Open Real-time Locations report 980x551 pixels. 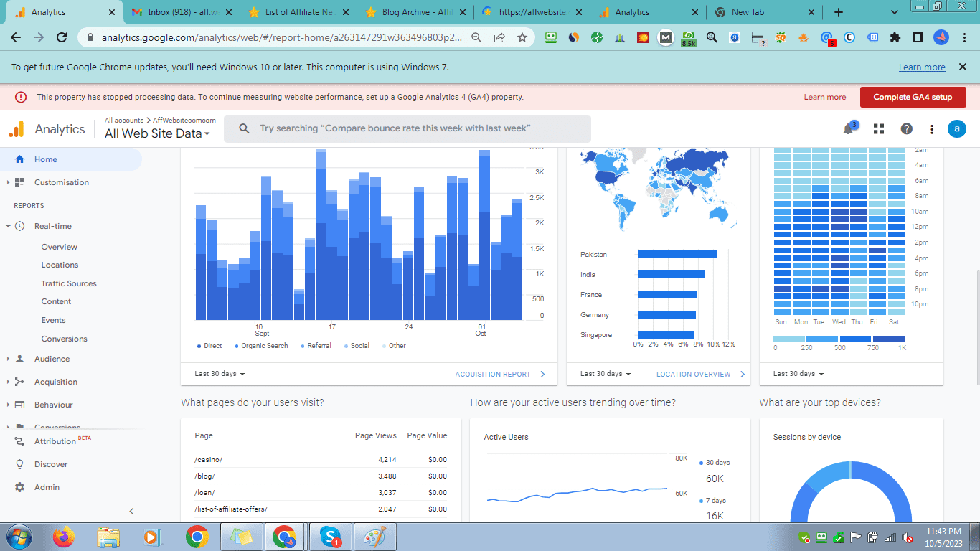tap(60, 265)
